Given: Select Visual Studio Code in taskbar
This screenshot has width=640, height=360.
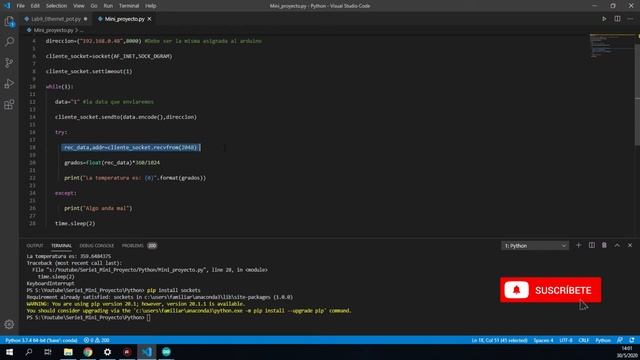Looking at the screenshot, I should pyautogui.click(x=147, y=352).
